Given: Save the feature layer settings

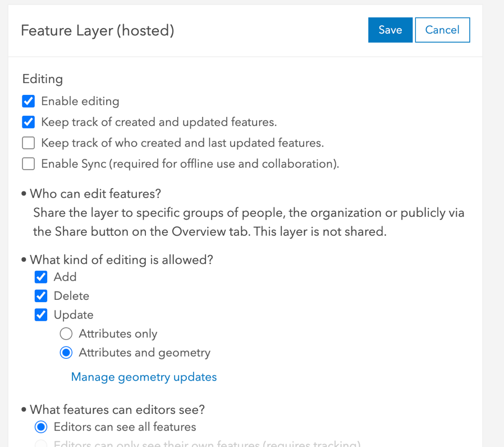Looking at the screenshot, I should tap(390, 30).
